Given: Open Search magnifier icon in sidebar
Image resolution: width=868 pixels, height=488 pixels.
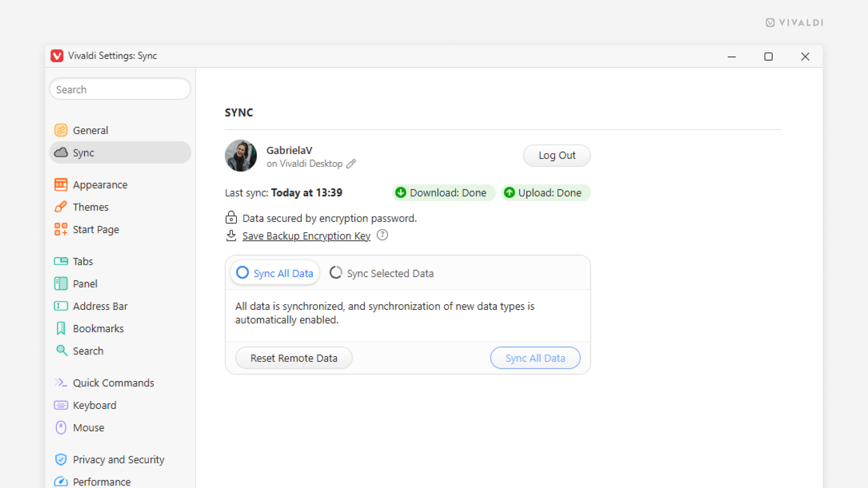Looking at the screenshot, I should click(x=61, y=351).
